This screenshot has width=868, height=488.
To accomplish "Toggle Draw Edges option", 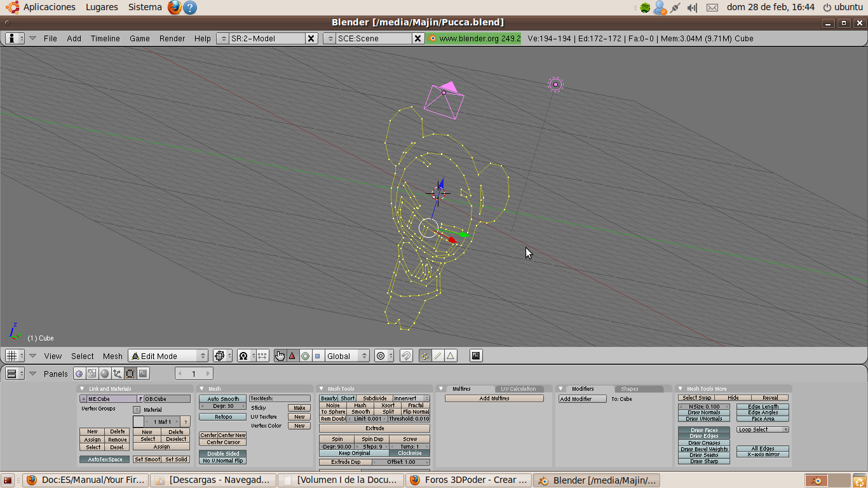I will point(704,436).
